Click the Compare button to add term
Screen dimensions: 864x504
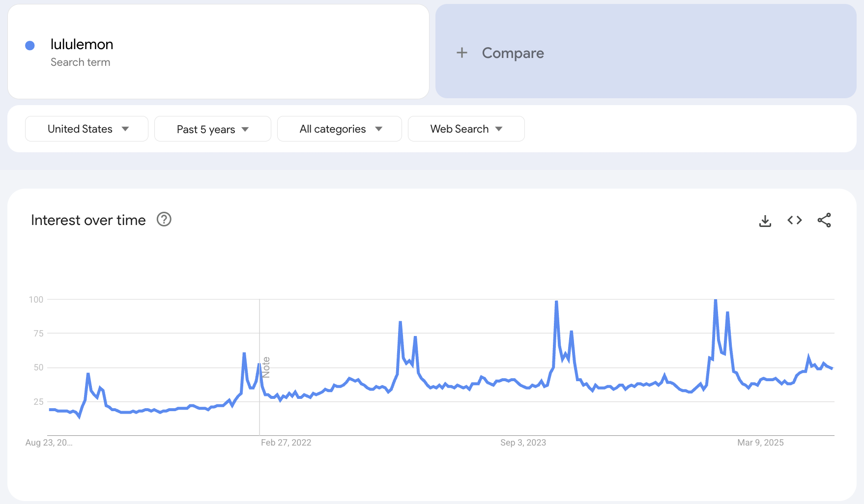tap(513, 53)
